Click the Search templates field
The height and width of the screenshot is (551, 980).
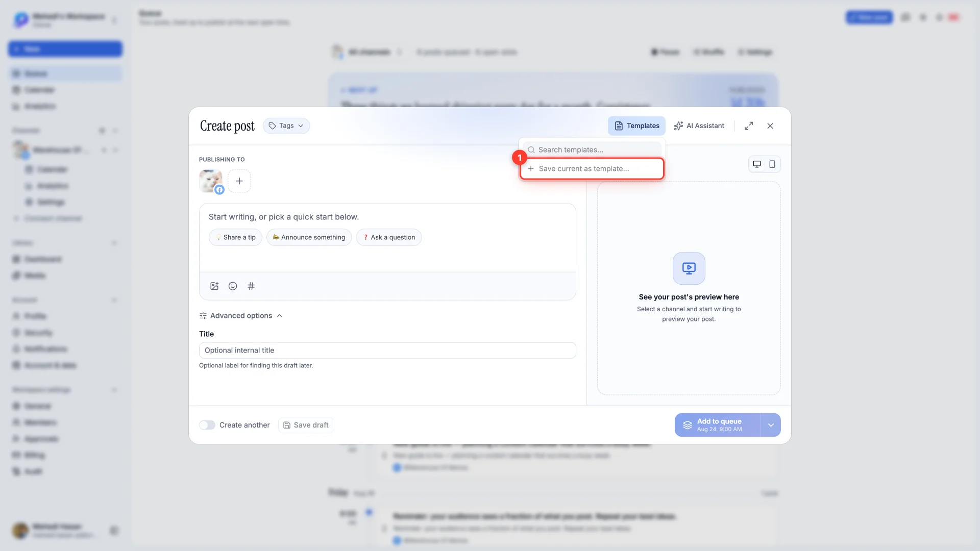click(592, 150)
